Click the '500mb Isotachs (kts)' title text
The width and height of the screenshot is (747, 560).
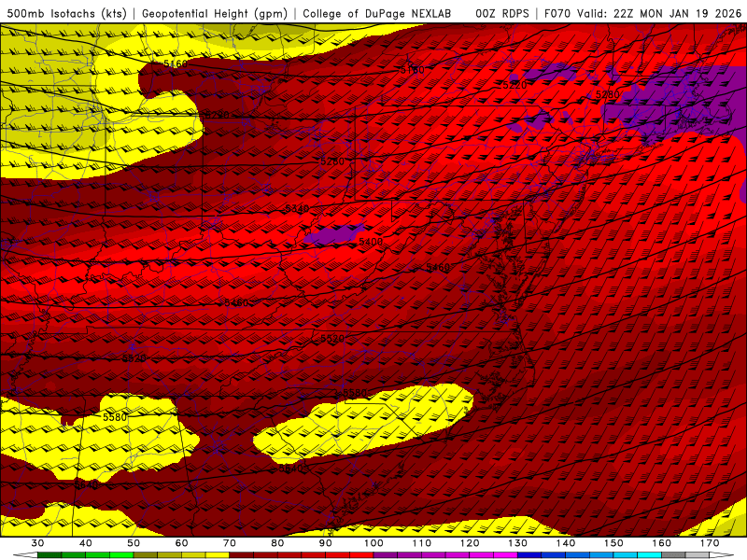pyautogui.click(x=66, y=13)
